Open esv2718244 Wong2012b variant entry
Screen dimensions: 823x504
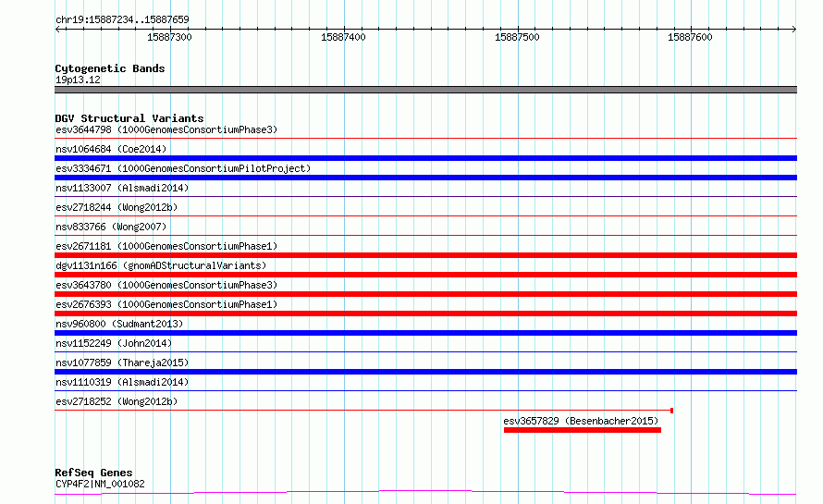(117, 207)
